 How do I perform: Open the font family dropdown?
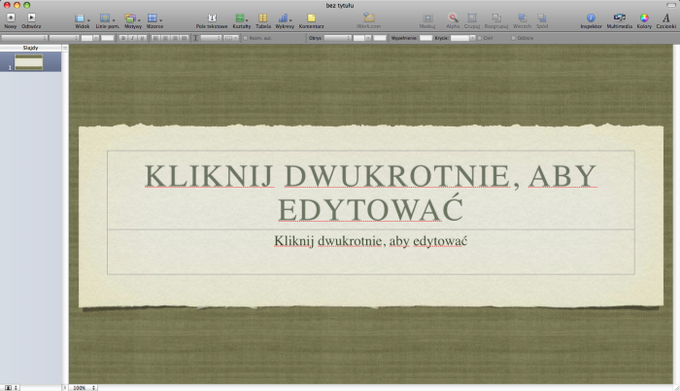click(24, 38)
